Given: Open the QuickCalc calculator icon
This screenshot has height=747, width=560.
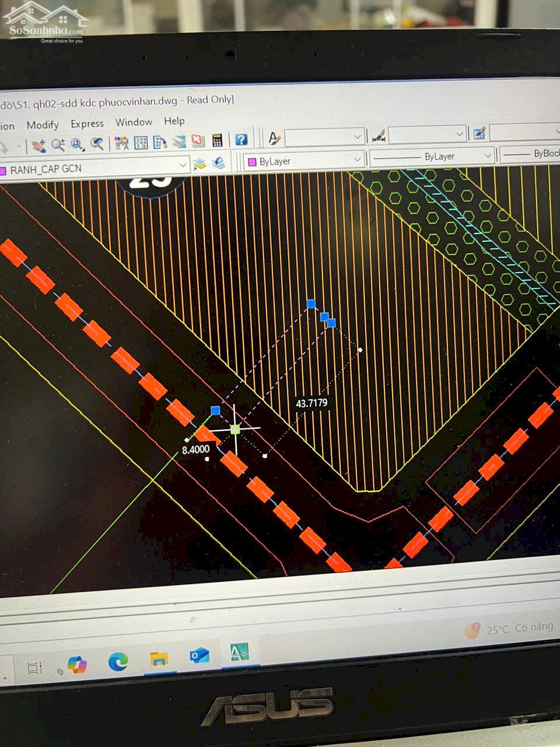Looking at the screenshot, I should point(218,141).
